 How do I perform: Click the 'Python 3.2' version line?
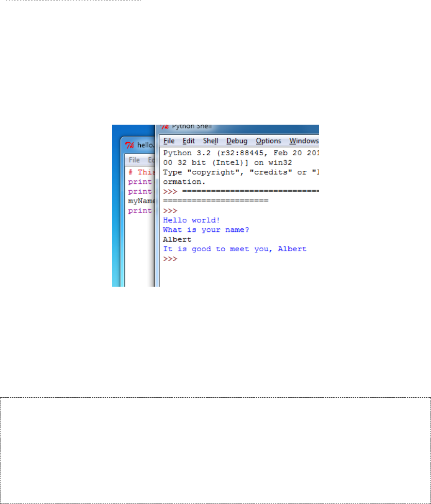tap(241, 153)
